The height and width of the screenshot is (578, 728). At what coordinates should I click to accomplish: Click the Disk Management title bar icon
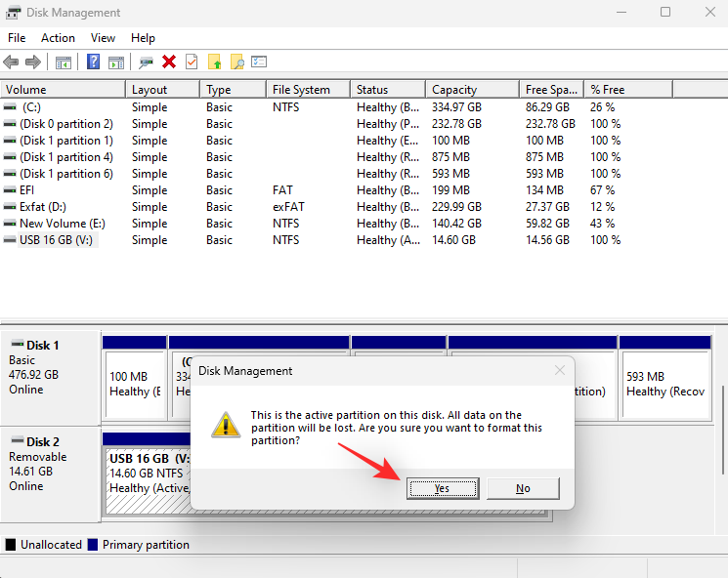(13, 13)
